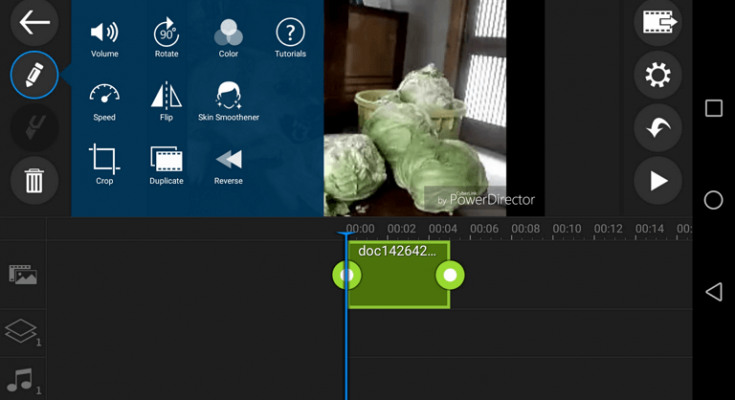Tap the back arrow button

pyautogui.click(x=34, y=22)
